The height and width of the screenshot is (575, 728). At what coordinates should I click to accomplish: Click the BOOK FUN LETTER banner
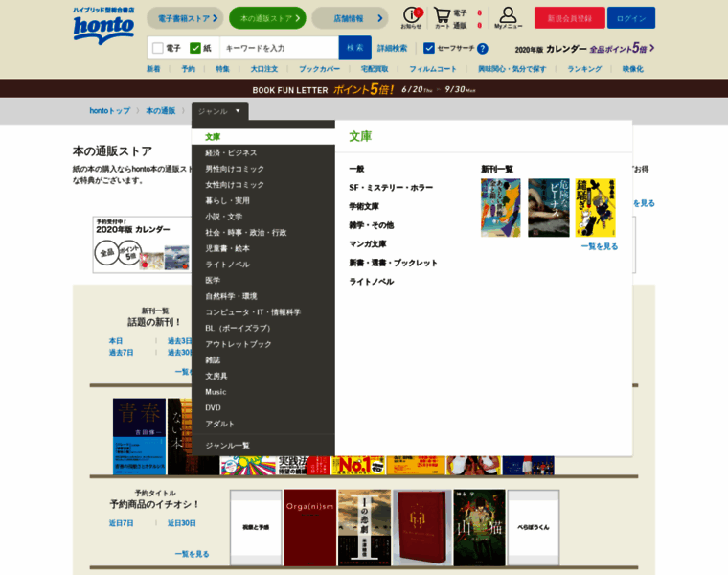click(364, 89)
